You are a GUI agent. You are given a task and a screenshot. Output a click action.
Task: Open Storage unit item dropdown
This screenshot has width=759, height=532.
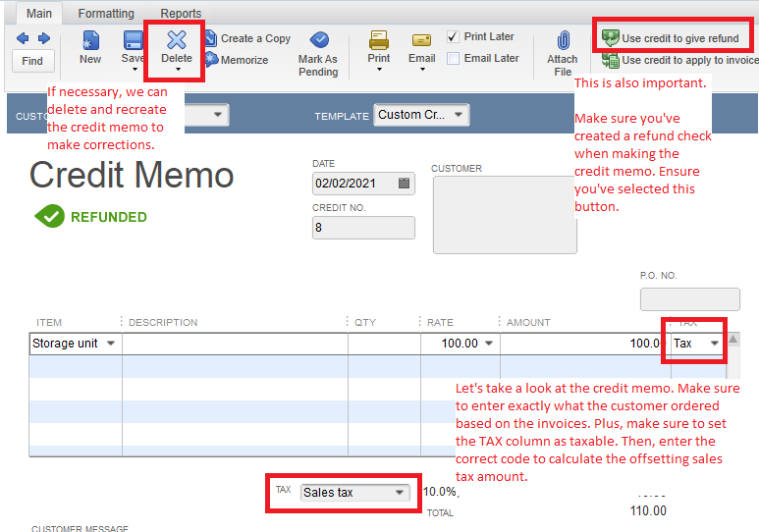click(111, 344)
